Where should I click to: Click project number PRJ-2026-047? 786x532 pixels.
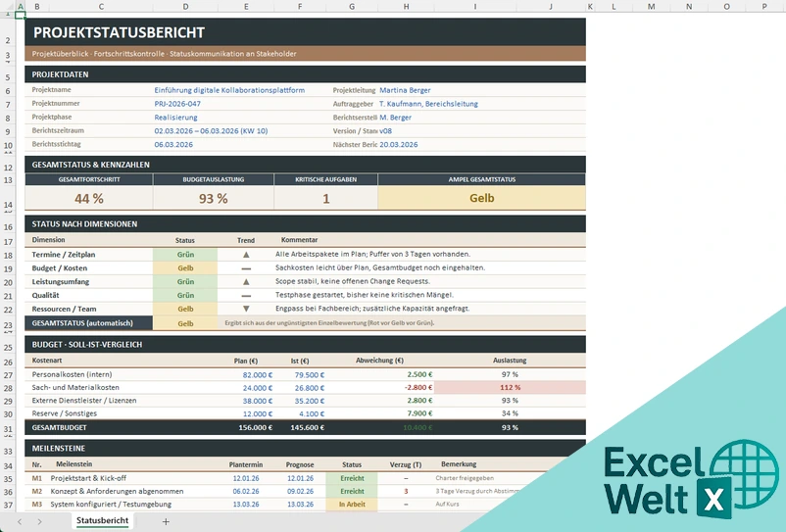click(177, 104)
